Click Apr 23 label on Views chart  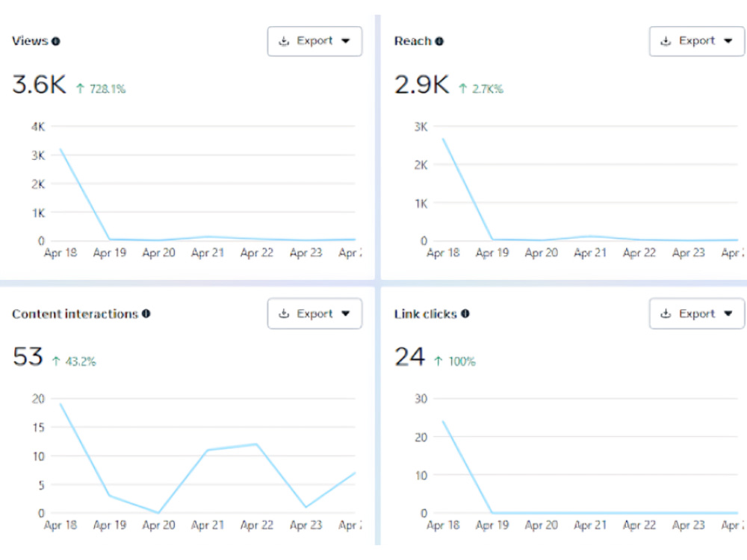pyautogui.click(x=306, y=253)
